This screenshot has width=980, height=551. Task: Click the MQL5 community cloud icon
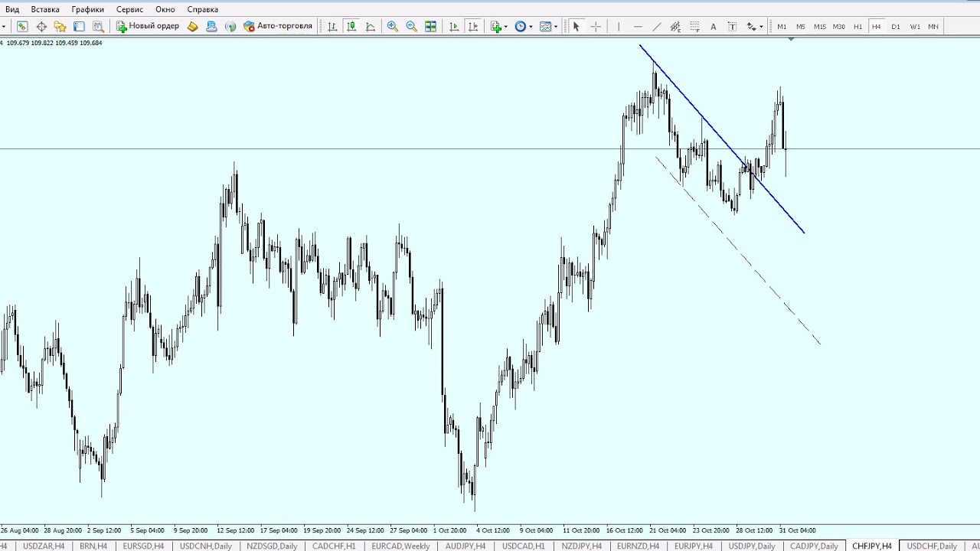tap(211, 26)
